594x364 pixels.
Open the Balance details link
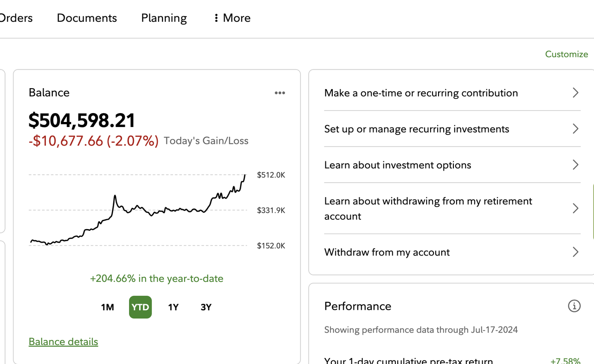63,342
